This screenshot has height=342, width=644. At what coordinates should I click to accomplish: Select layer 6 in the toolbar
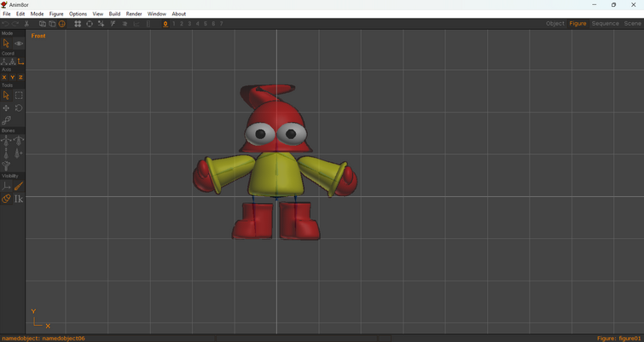tap(213, 24)
